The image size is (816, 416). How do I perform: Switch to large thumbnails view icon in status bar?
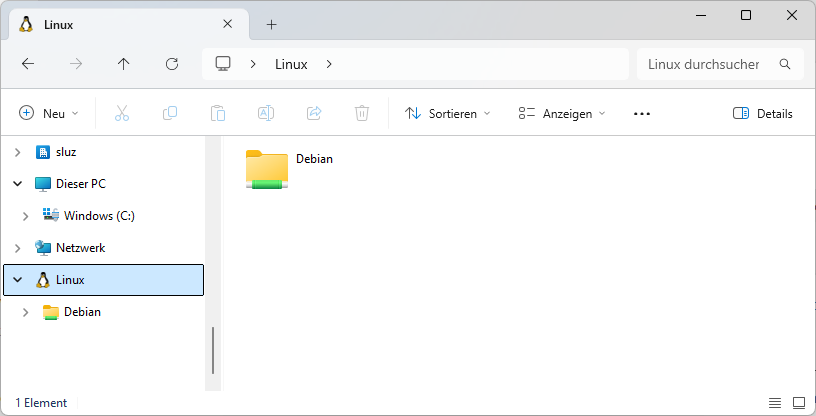(x=799, y=402)
